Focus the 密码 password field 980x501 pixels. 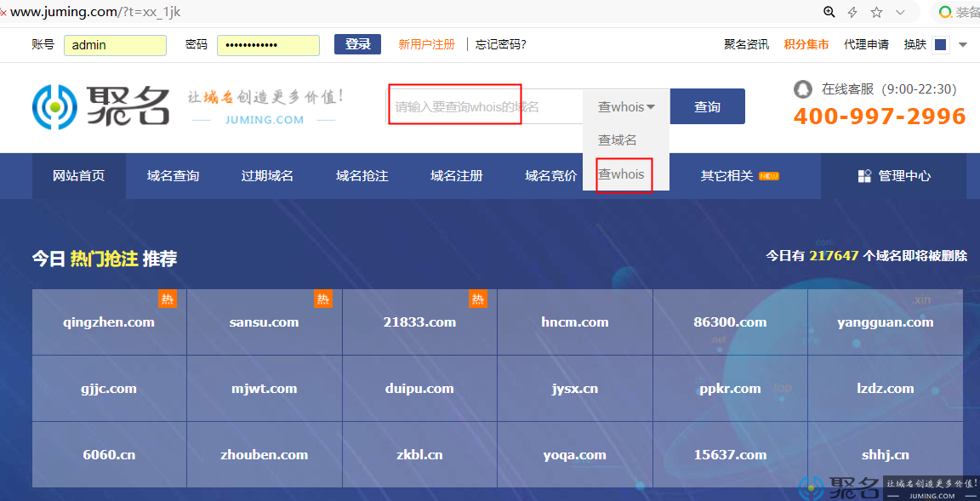[268, 45]
